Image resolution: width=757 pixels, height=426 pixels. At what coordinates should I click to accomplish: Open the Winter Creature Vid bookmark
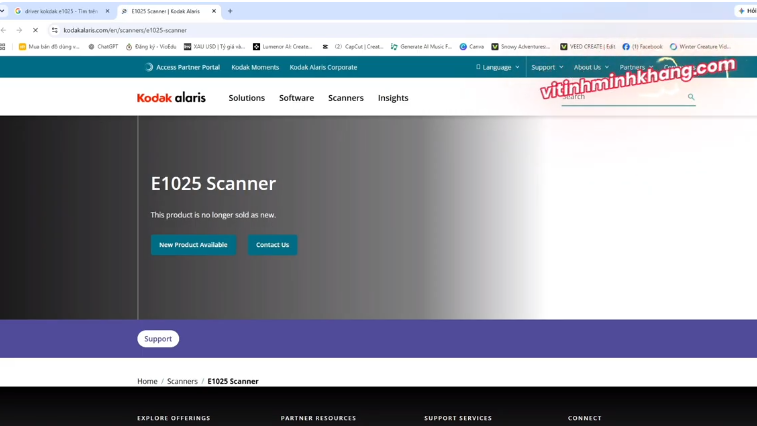700,47
